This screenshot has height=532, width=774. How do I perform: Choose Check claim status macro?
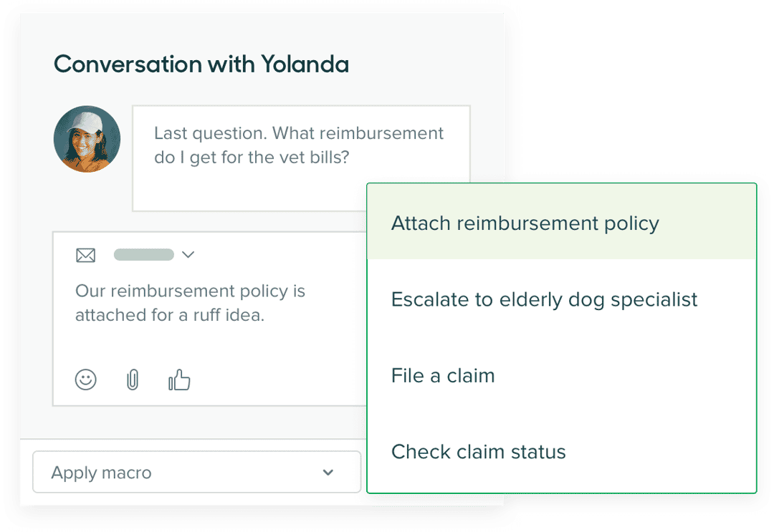pyautogui.click(x=562, y=452)
